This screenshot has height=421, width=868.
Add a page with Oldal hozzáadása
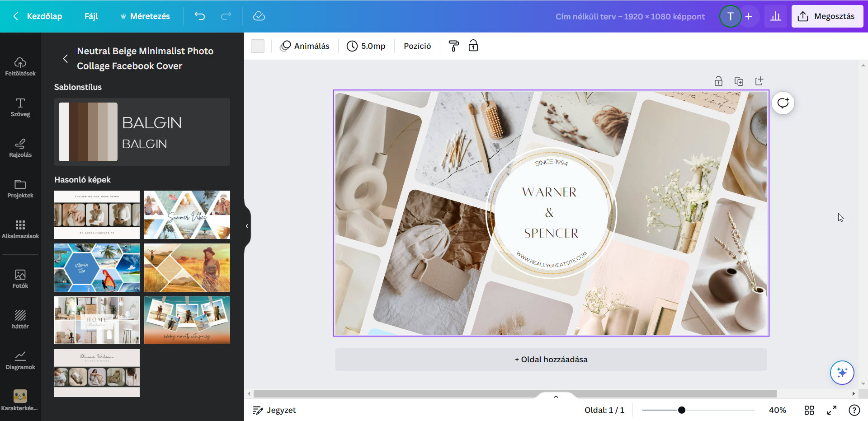click(x=551, y=359)
